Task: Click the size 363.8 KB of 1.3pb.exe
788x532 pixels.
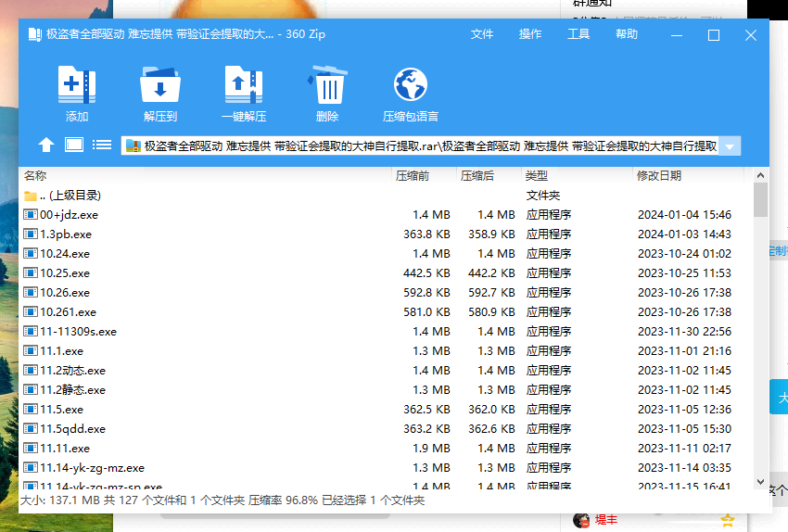Action: click(426, 234)
